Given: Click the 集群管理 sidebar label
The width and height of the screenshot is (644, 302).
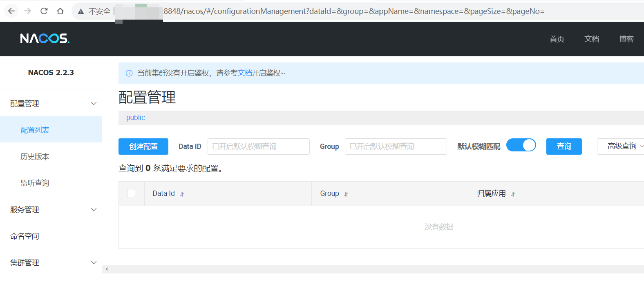Looking at the screenshot, I should tap(25, 262).
